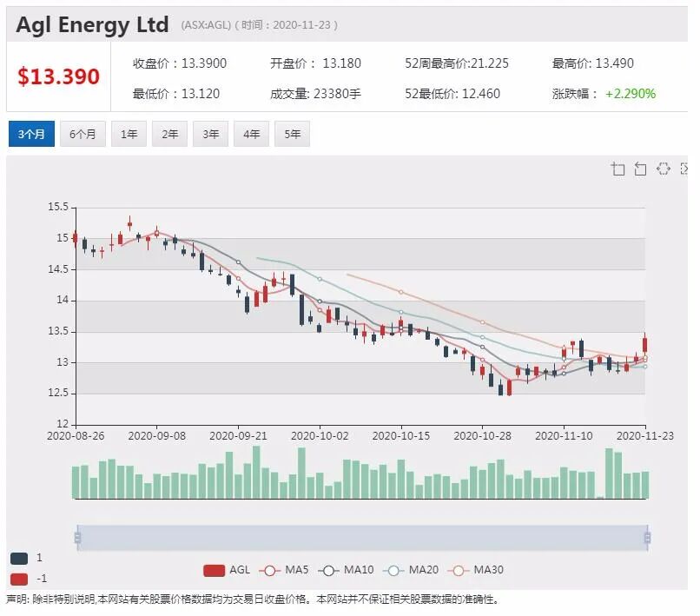Click the right handle of date zoom slider
This screenshot has height=616, width=700.
647,538
